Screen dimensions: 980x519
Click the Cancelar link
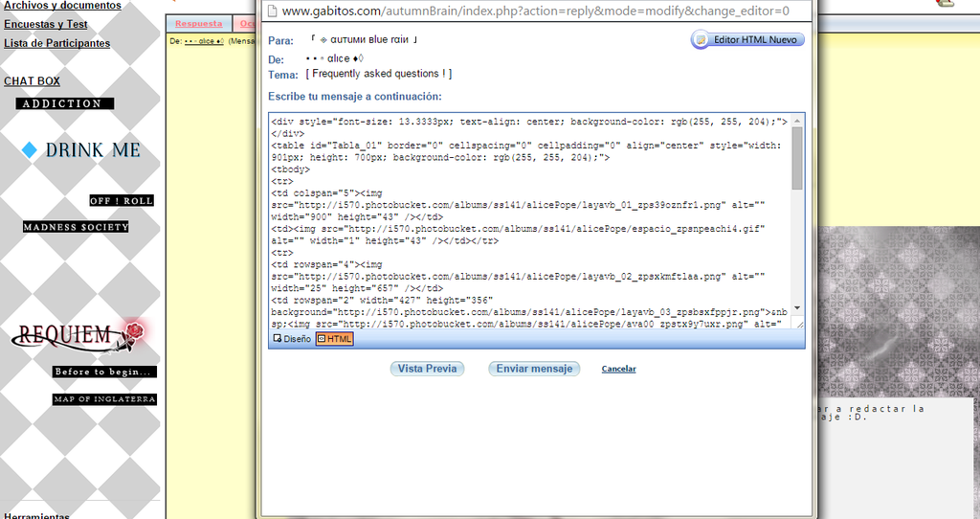coord(618,369)
